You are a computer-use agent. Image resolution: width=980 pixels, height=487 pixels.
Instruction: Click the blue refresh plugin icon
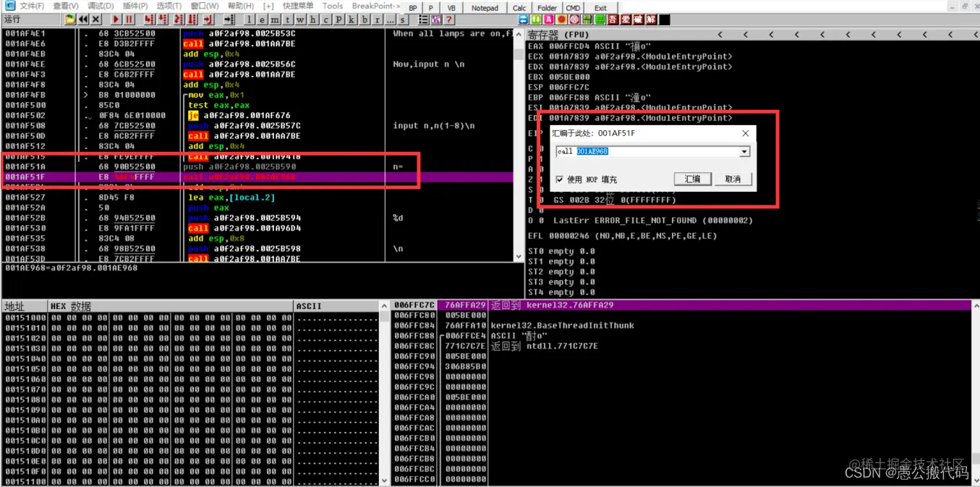[524, 20]
